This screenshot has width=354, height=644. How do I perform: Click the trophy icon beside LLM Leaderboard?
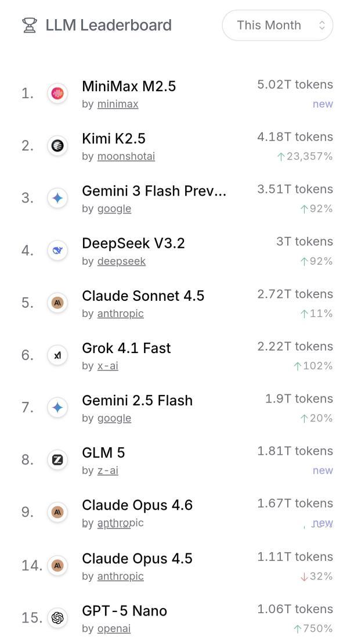click(x=29, y=26)
